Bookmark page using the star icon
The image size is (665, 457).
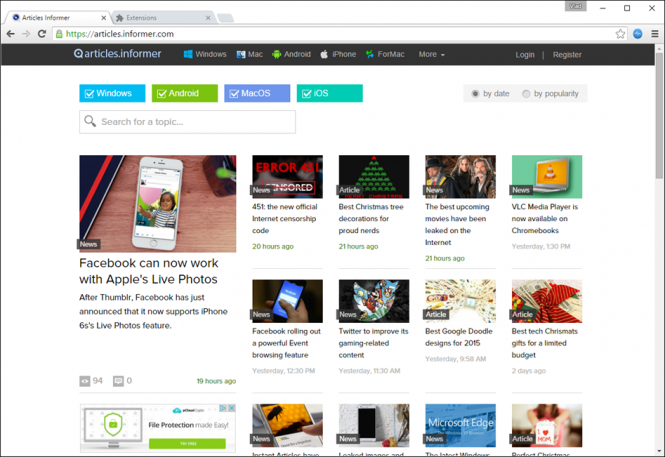pos(620,34)
